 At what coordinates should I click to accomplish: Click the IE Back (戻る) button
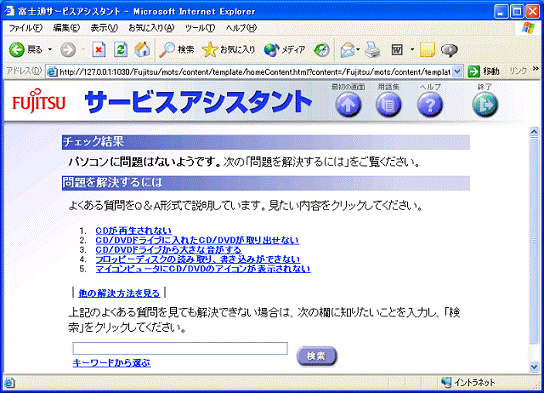click(25, 50)
